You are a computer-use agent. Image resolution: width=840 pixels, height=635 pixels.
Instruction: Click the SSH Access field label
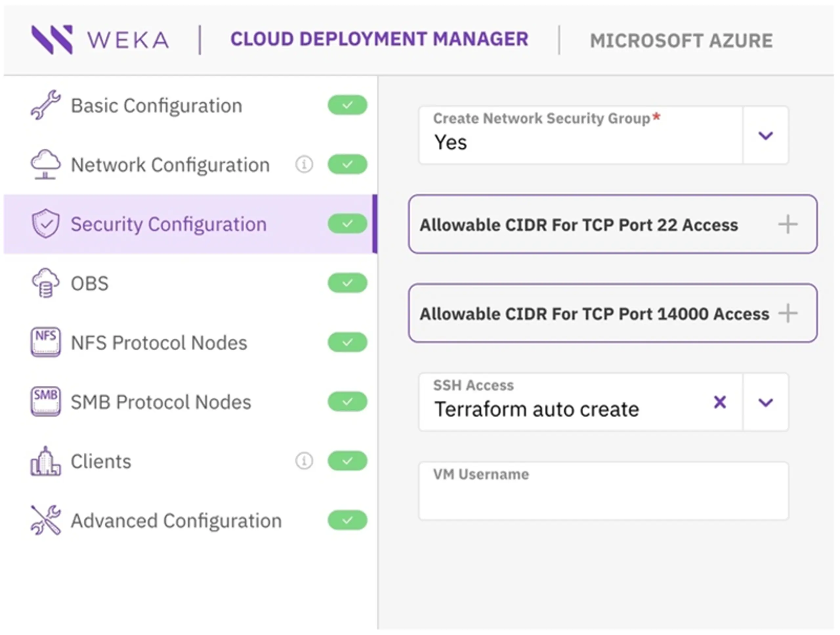[473, 385]
